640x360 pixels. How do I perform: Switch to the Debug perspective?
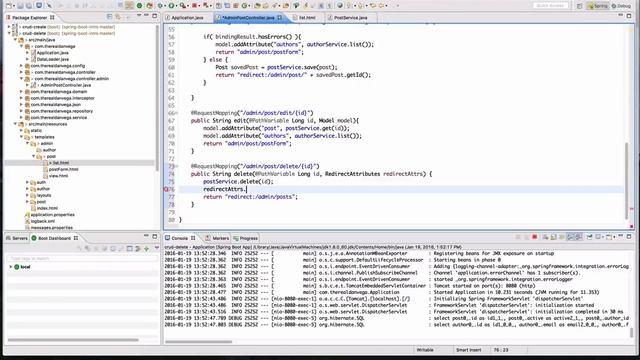tap(621, 6)
